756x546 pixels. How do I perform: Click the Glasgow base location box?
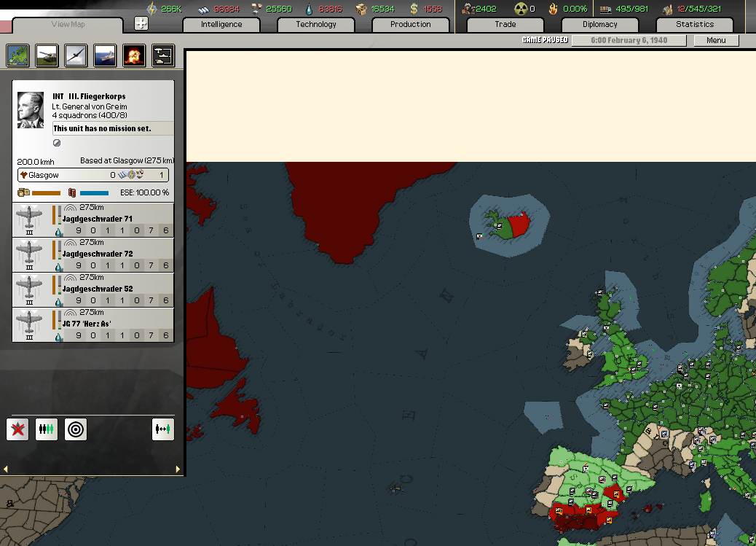(93, 175)
